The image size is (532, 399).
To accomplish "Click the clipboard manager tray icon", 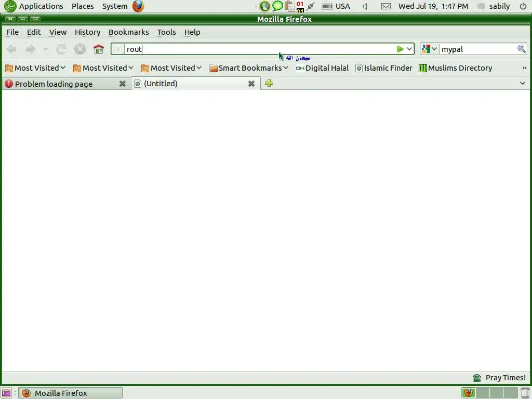I will (x=289, y=6).
